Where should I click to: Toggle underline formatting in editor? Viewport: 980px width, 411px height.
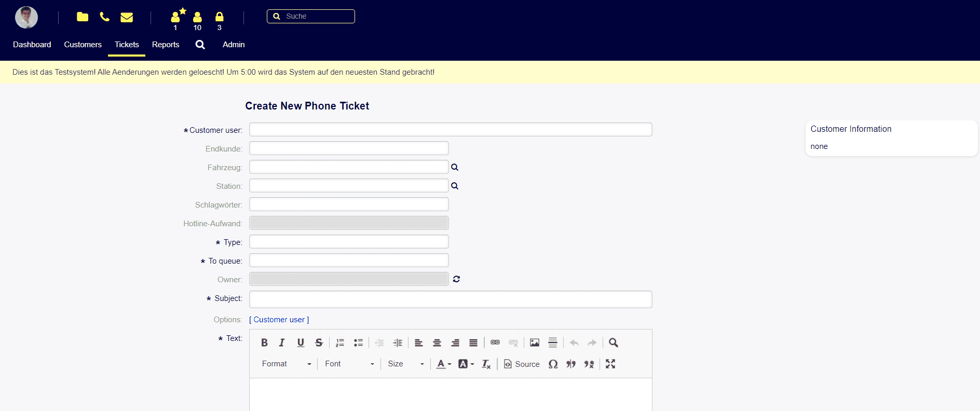tap(301, 342)
